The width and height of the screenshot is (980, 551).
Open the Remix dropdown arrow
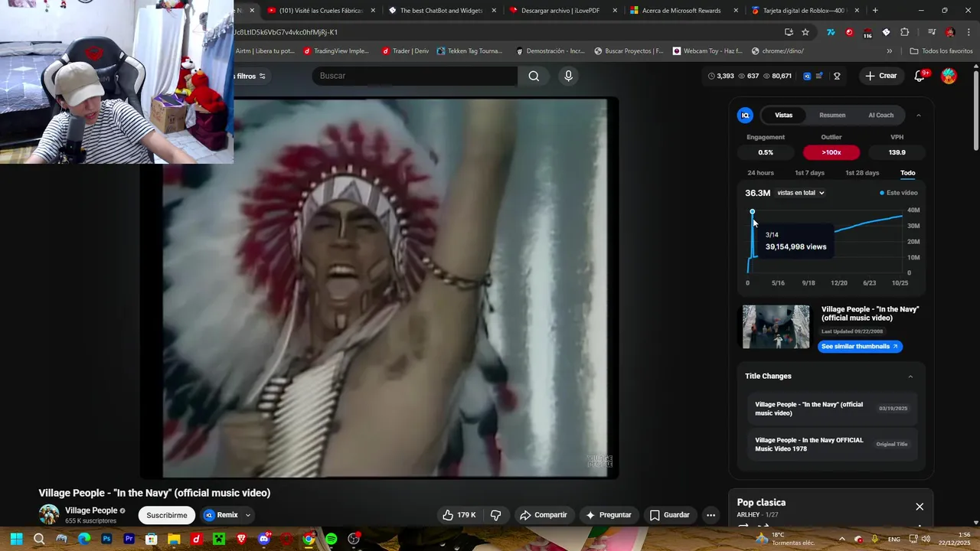(x=247, y=515)
